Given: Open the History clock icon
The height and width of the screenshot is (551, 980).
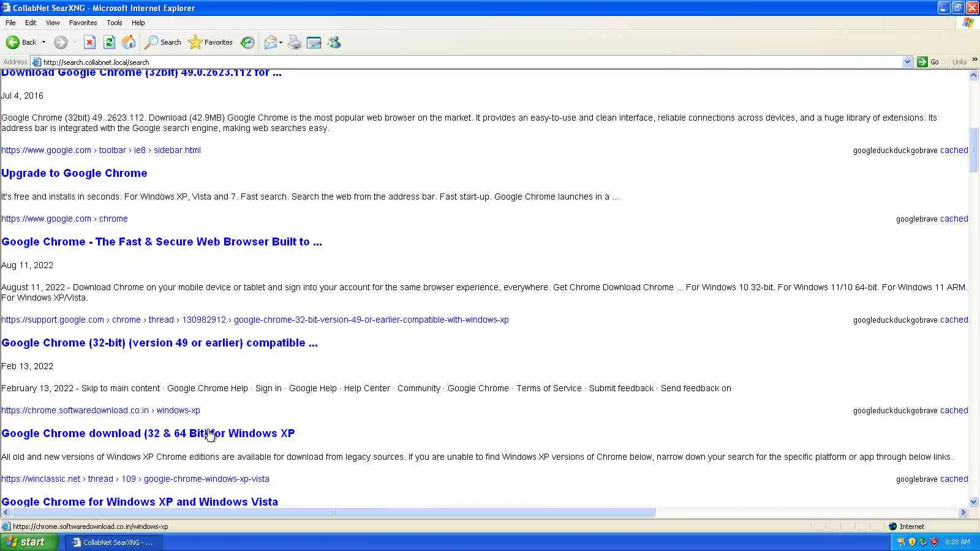Looking at the screenshot, I should coord(247,42).
